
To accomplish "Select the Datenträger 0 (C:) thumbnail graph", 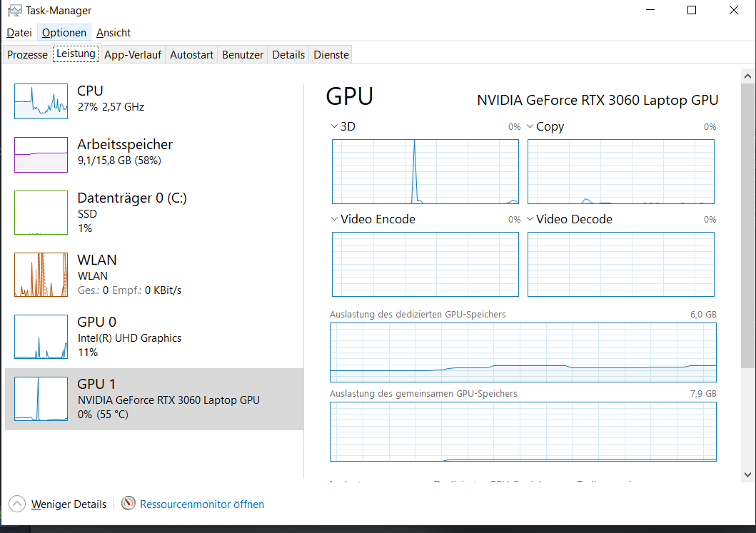I will pos(41,213).
